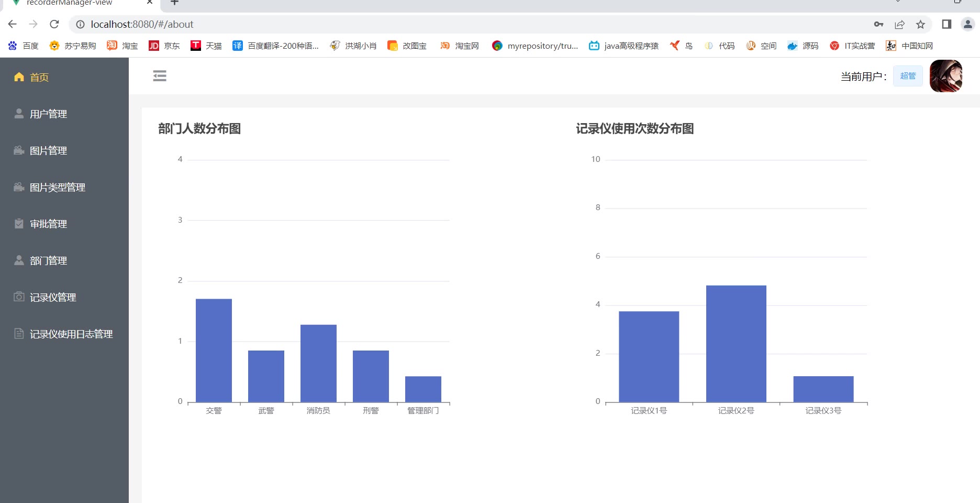
Task: Open the myrepository bookmark
Action: [535, 46]
